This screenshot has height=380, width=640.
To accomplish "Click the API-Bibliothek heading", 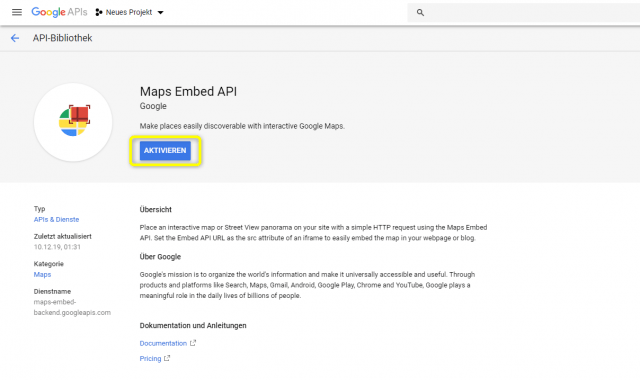I will click(62, 38).
